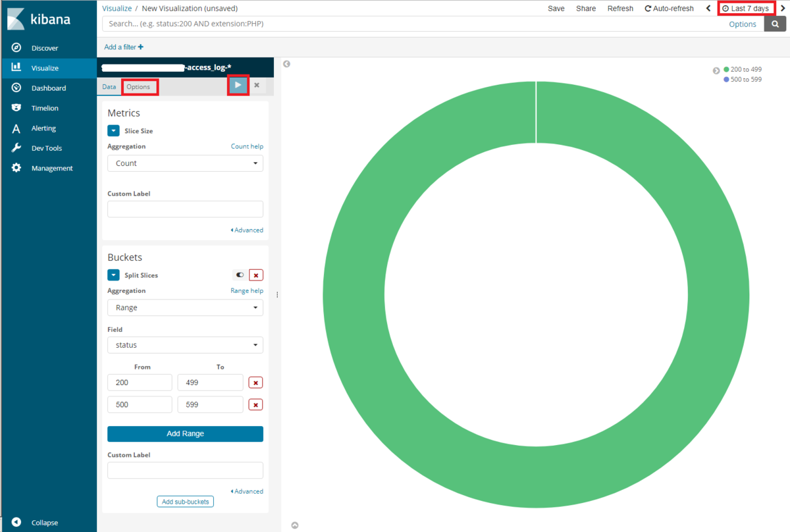
Task: Step time range backward
Action: 708,9
